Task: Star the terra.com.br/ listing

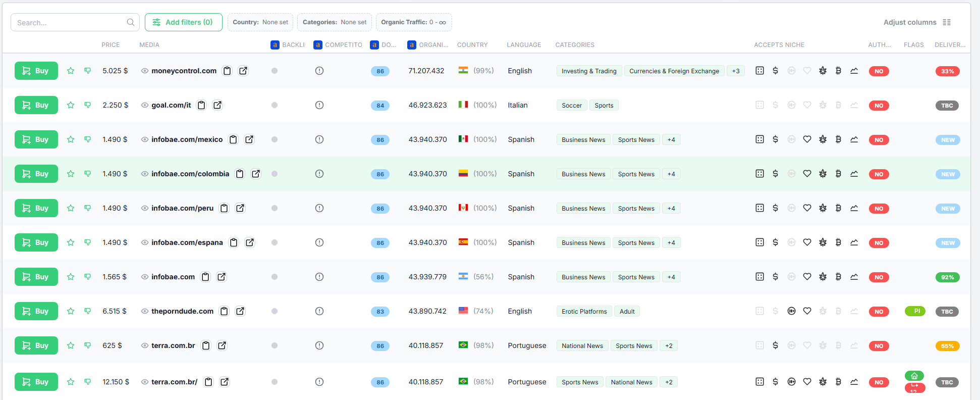Action: tap(71, 382)
